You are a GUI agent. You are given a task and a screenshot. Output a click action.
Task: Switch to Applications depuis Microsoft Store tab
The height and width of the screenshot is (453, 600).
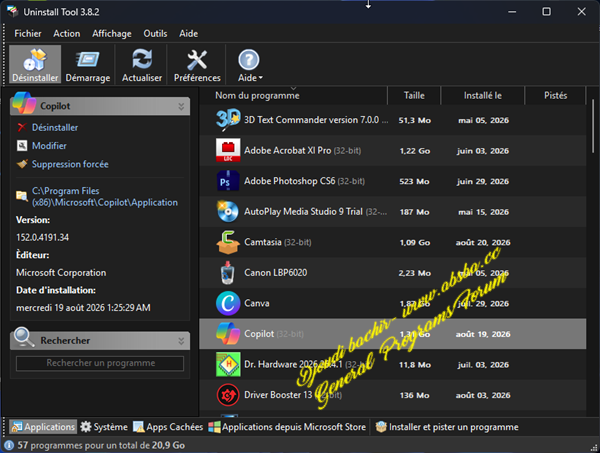pos(287,427)
